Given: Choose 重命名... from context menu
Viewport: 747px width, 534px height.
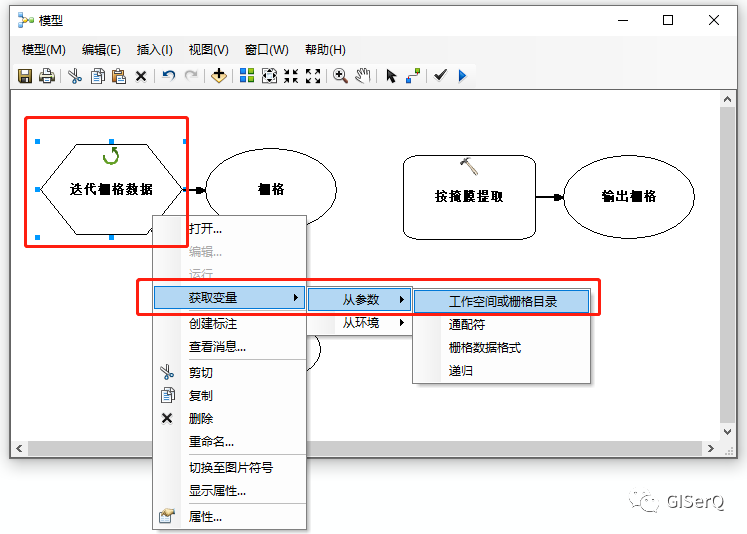Looking at the screenshot, I should 230,442.
